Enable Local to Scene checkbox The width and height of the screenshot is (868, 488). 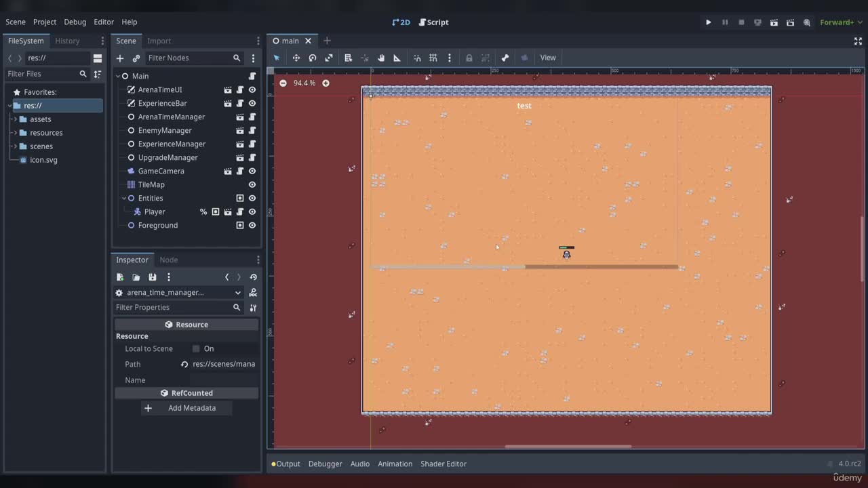196,348
